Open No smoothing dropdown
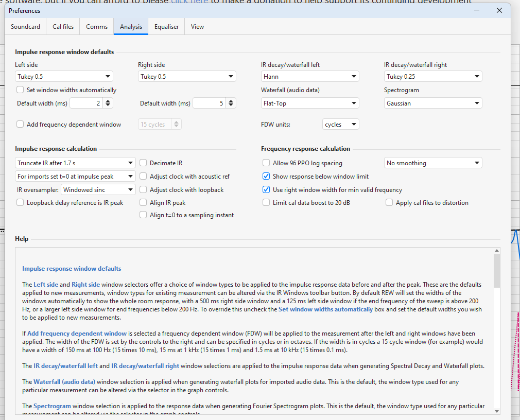 coord(433,163)
